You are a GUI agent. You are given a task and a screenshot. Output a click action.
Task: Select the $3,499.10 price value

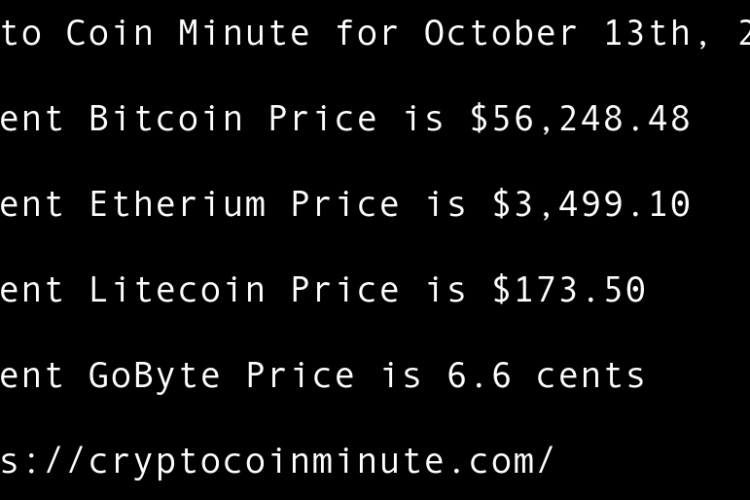[x=591, y=205]
